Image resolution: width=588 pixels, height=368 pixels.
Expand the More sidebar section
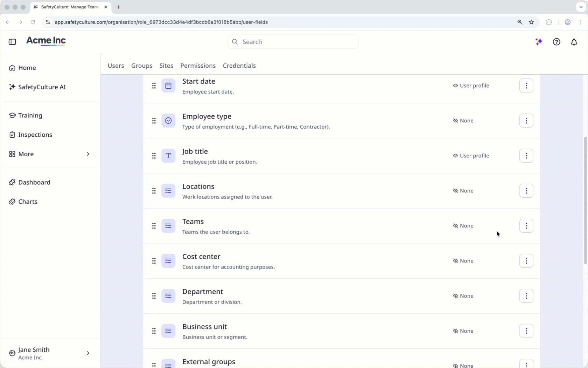coord(50,154)
